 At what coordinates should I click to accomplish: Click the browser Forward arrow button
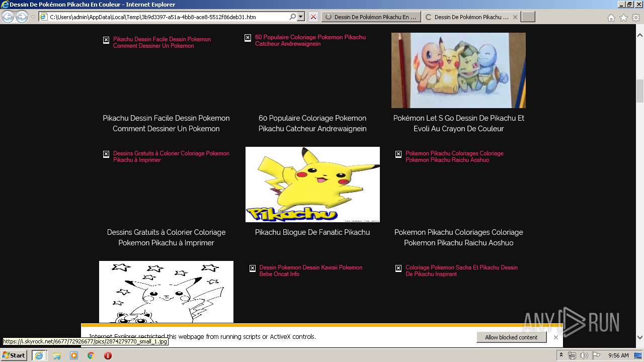coord(22,17)
